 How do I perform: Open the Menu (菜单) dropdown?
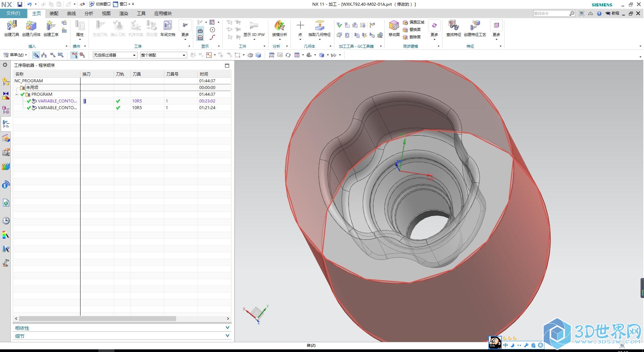pyautogui.click(x=15, y=55)
